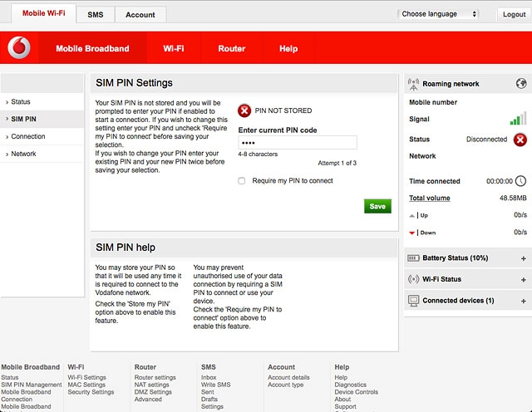Expand the Wi-Fi Status panel
The width and height of the screenshot is (532, 412).
[x=523, y=279]
